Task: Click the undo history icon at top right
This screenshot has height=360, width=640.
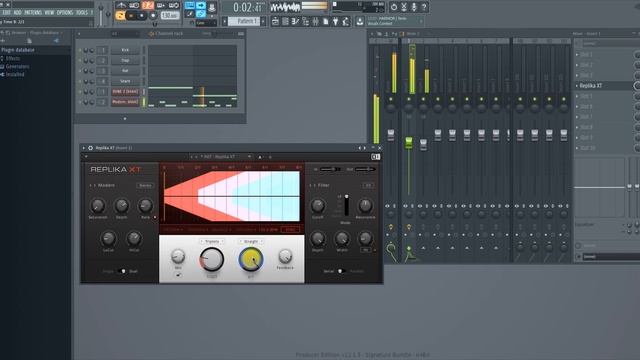Action: click(x=393, y=7)
